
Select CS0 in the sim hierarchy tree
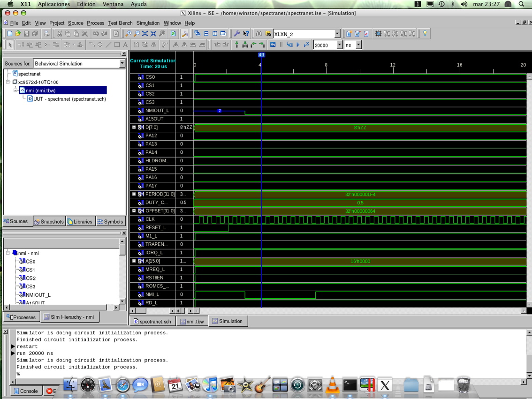pos(28,261)
